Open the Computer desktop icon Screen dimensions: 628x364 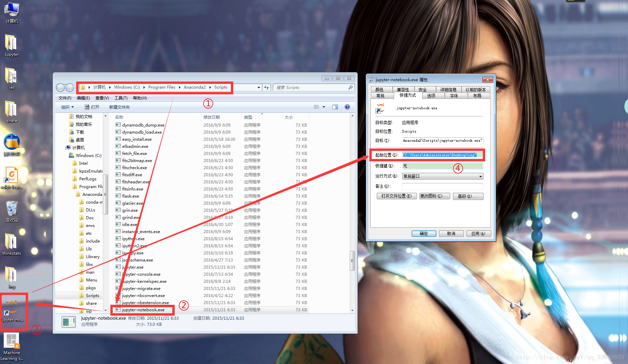pyautogui.click(x=12, y=13)
